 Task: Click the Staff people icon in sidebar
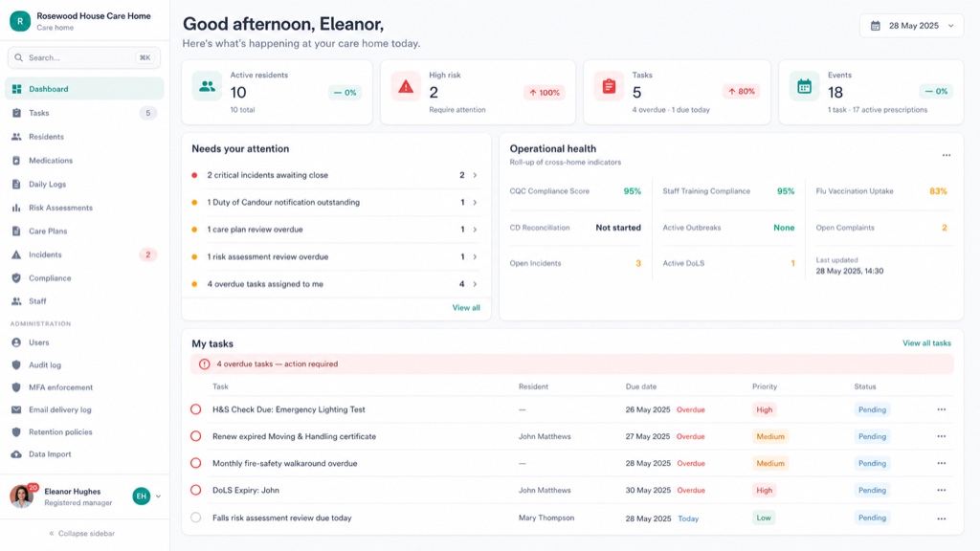[17, 301]
